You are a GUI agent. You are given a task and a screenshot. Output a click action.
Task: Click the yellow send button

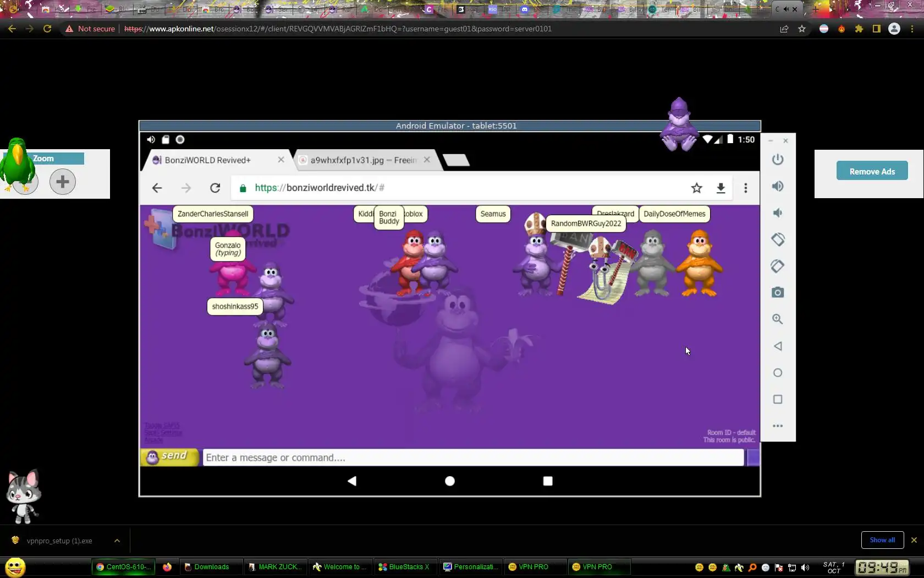[169, 457]
